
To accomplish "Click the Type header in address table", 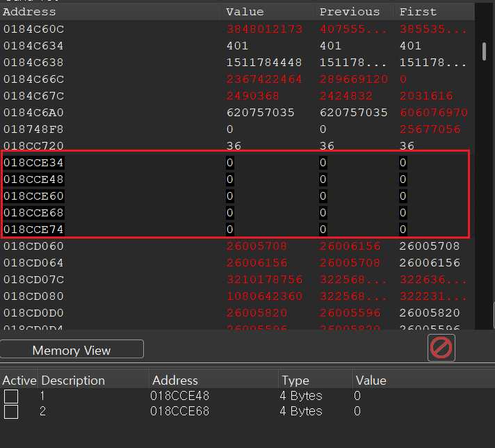I will click(x=295, y=381).
